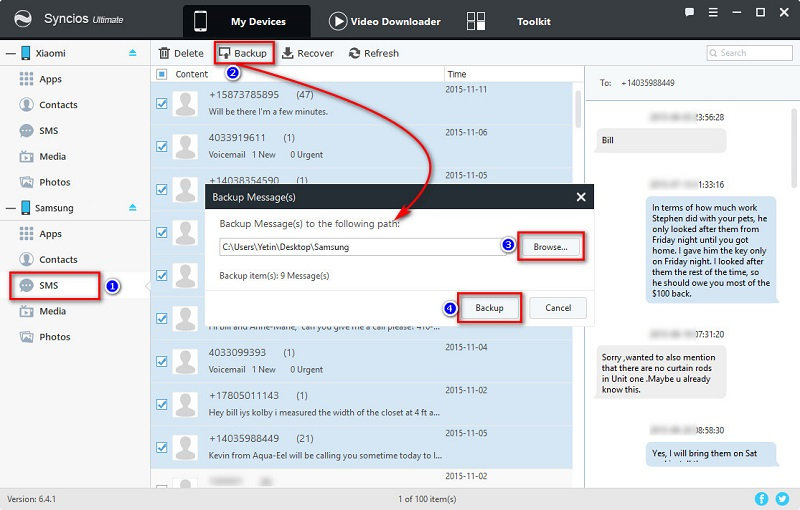Screen dimensions: 800x510
Task: Click the 'curtain rods' message bubble
Action: point(661,373)
